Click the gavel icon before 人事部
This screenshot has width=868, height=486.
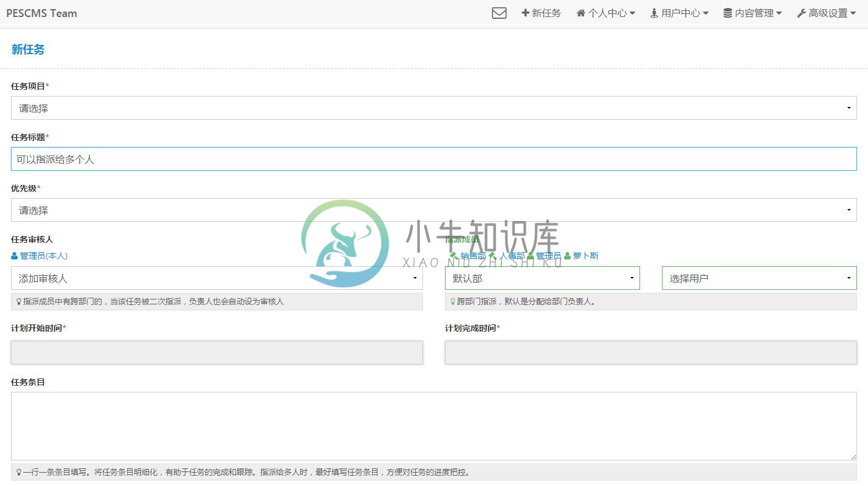pos(492,256)
